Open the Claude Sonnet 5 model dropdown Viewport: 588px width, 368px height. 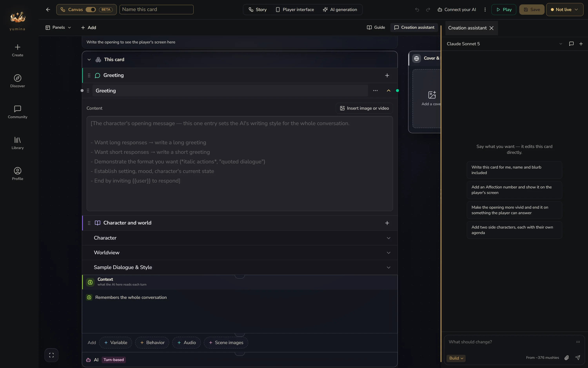[505, 44]
